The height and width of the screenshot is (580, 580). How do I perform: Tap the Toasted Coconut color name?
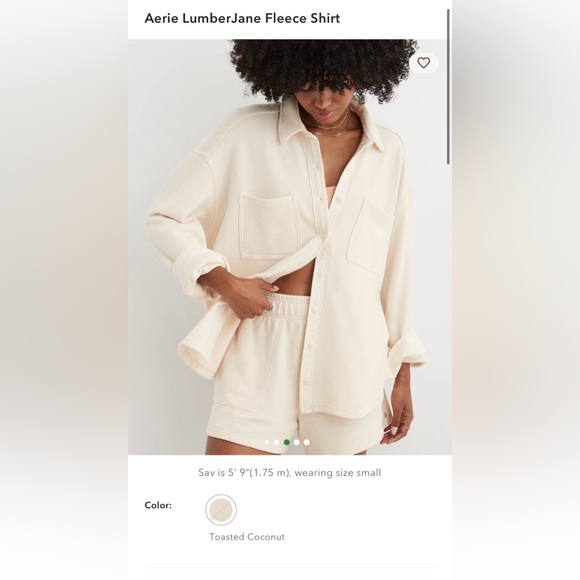(247, 537)
